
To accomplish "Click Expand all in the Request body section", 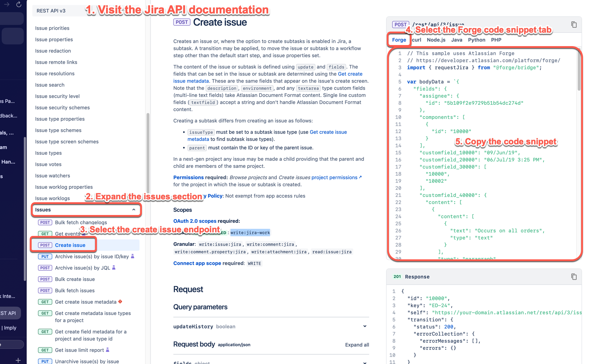I will (357, 344).
